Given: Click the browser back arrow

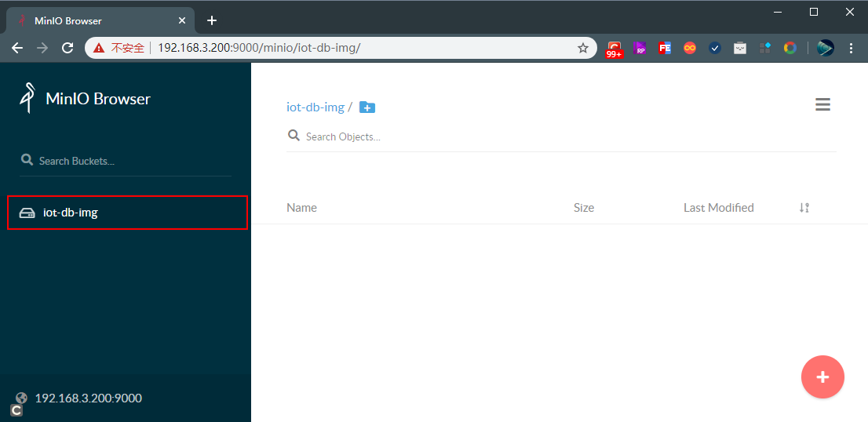Looking at the screenshot, I should [18, 48].
